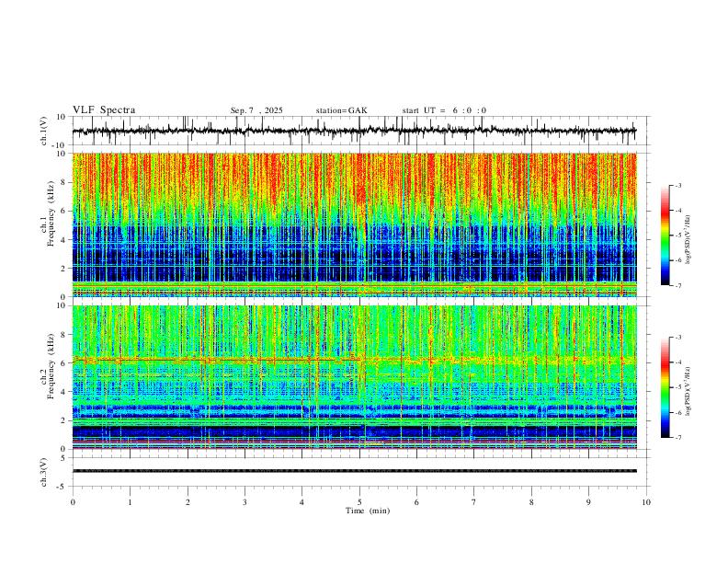The image size is (728, 563).
Task: Click the "-3" label on ch.2 colorbar
Action: pos(677,338)
